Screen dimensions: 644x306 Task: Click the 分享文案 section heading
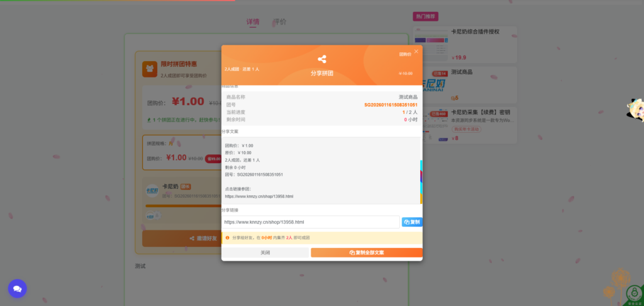pos(230,132)
